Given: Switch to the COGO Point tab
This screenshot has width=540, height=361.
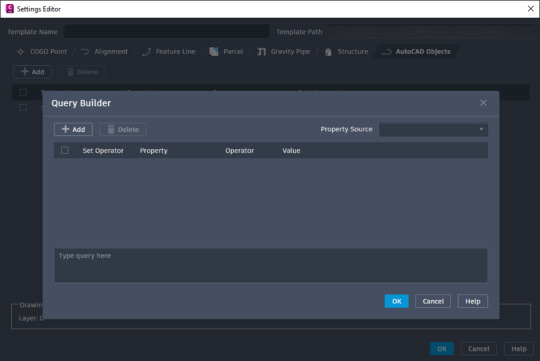Looking at the screenshot, I should pyautogui.click(x=42, y=52).
